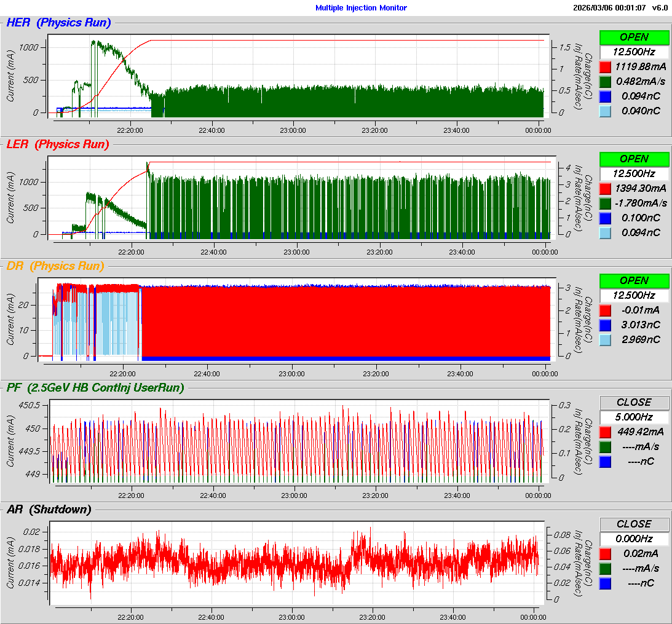The width and height of the screenshot is (672, 624).
Task: Click the blue swatch beside LER 0.100nC
Action: pos(605,218)
